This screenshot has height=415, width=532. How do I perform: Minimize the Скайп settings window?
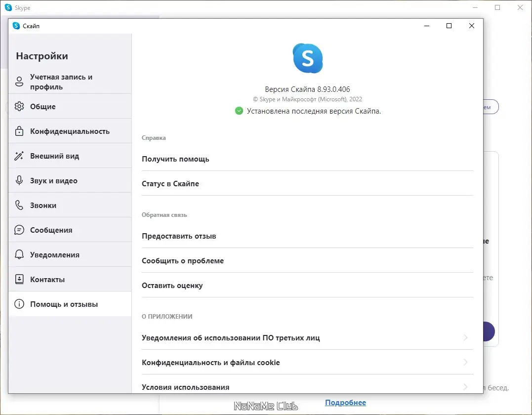pyautogui.click(x=427, y=26)
